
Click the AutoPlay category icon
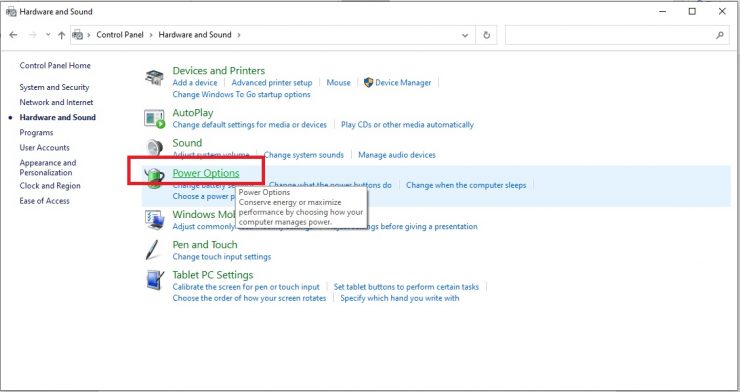click(x=154, y=118)
